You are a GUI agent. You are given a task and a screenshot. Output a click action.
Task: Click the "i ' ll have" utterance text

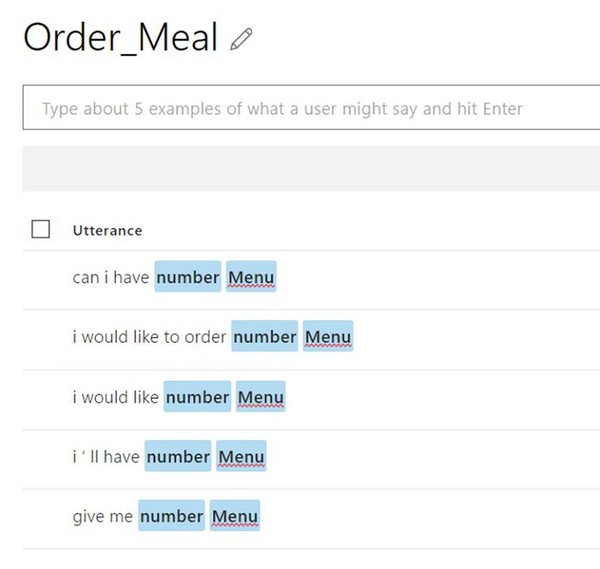point(105,458)
